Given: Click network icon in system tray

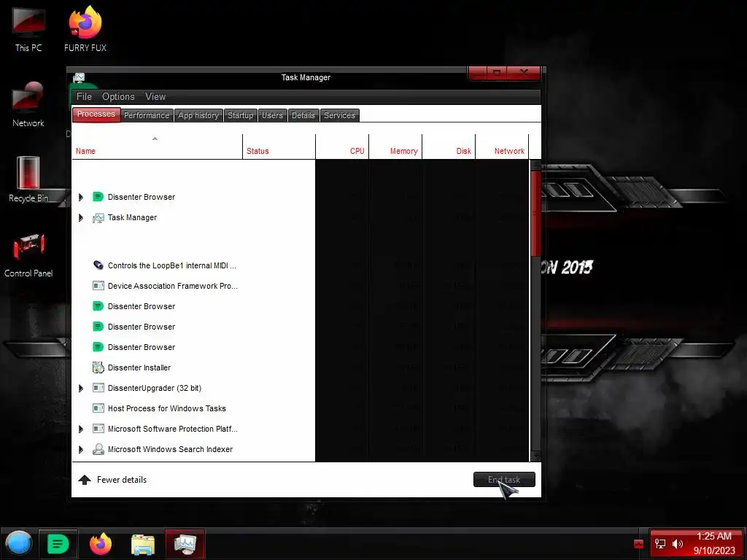Looking at the screenshot, I should [x=659, y=544].
